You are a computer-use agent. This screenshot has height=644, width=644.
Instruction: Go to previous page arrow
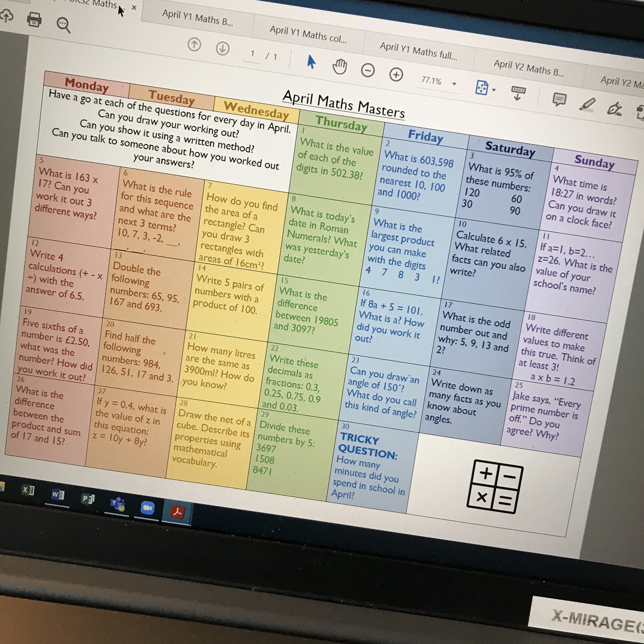coord(194,44)
